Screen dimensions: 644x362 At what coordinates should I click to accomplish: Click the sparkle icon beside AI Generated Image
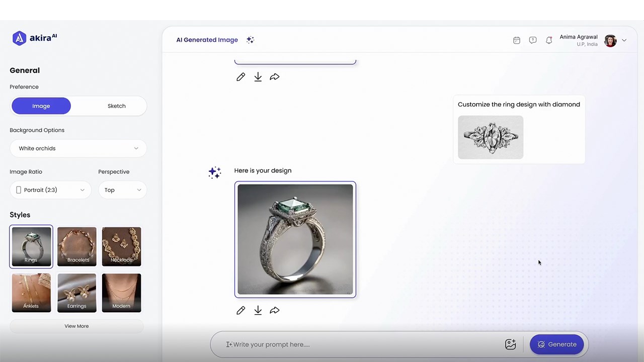coord(250,40)
